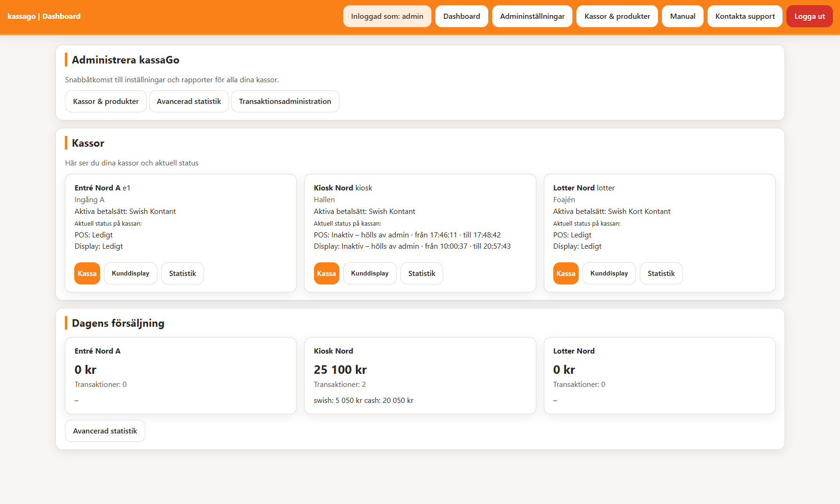
Task: Click the kassago Dashboard logo link
Action: click(44, 16)
